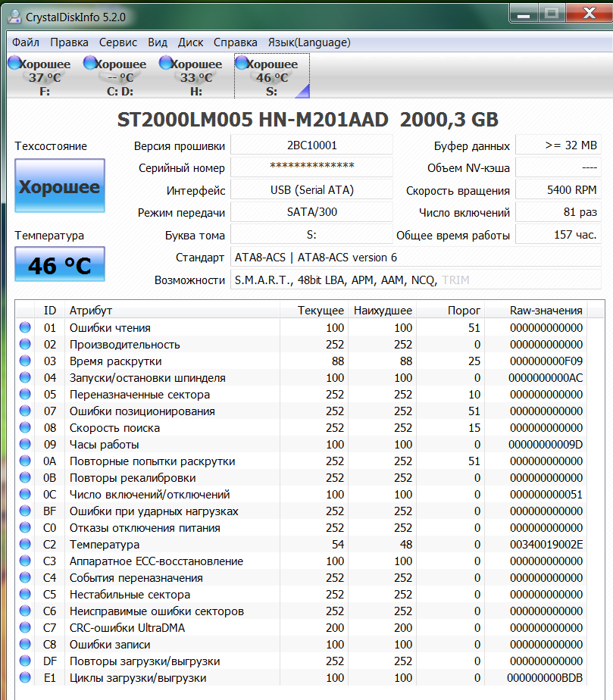
Task: Click power-on count field 81 раз
Action: [x=558, y=212]
